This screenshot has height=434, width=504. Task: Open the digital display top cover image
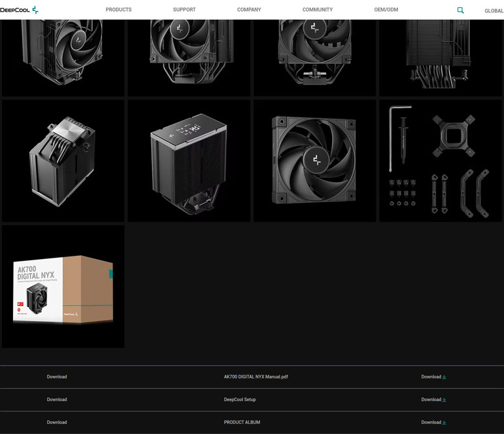(189, 161)
